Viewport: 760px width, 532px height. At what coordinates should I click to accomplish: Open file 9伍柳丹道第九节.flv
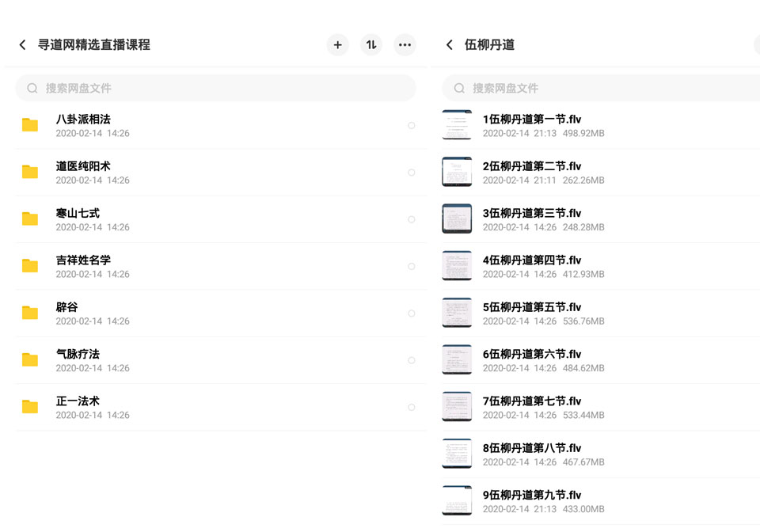[601, 501]
